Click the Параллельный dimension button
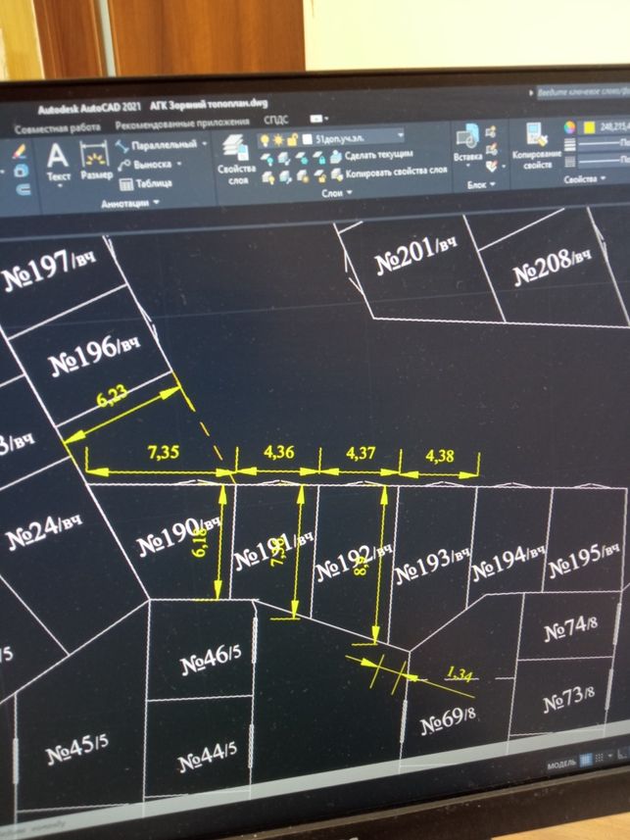This screenshot has width=630, height=840. click(x=157, y=145)
